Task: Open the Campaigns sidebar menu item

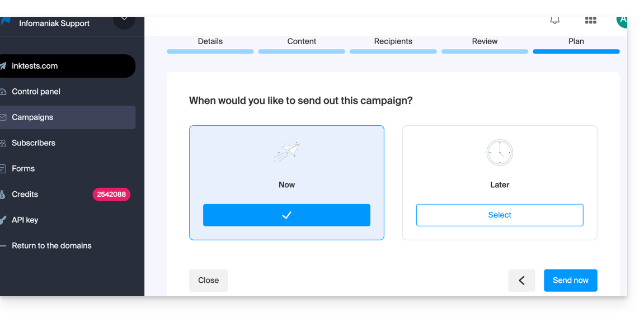Action: [32, 117]
